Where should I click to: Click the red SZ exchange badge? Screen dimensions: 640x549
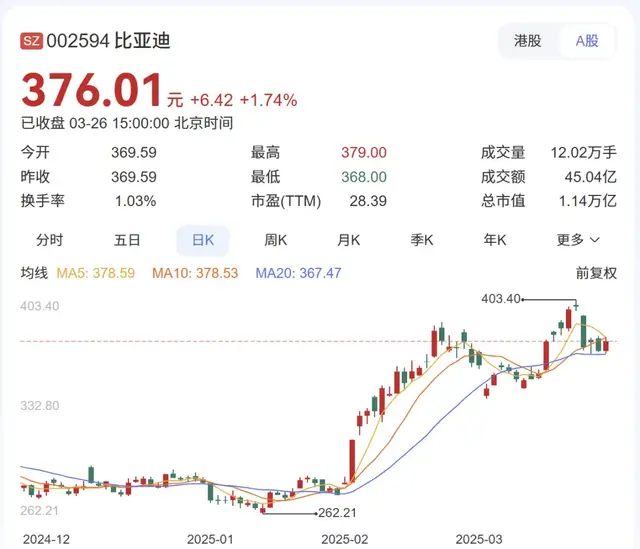pyautogui.click(x=31, y=41)
